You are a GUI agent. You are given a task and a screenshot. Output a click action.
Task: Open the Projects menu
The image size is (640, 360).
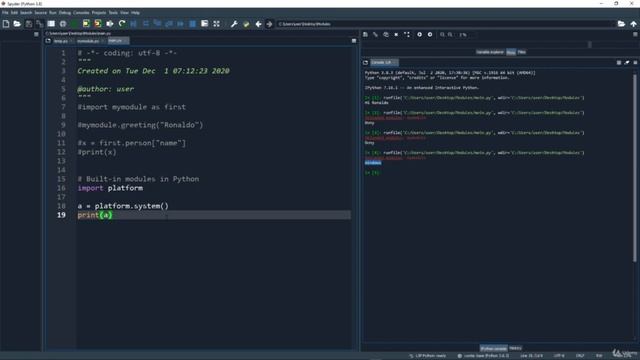[x=99, y=13]
